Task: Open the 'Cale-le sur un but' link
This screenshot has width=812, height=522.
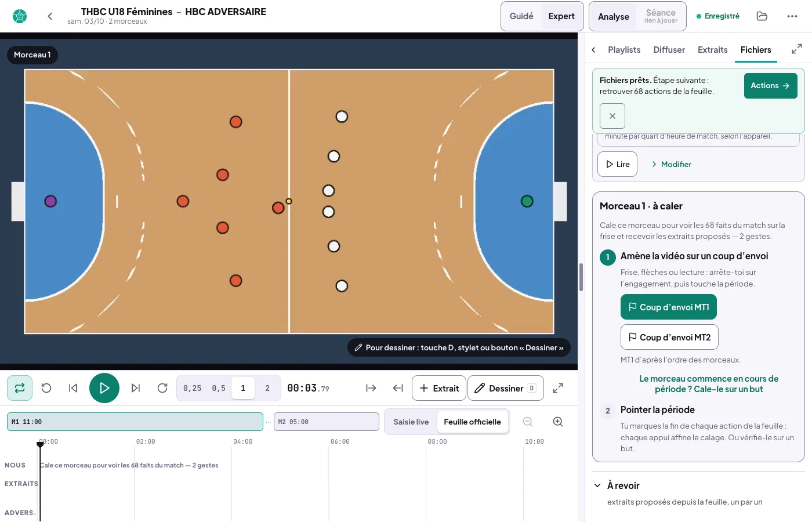Action: click(x=709, y=384)
